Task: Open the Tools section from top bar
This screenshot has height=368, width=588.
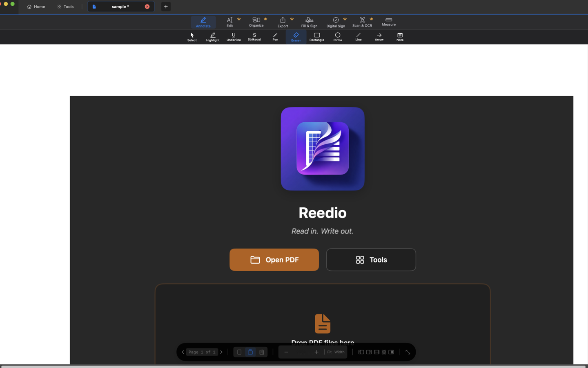Action: (65, 7)
